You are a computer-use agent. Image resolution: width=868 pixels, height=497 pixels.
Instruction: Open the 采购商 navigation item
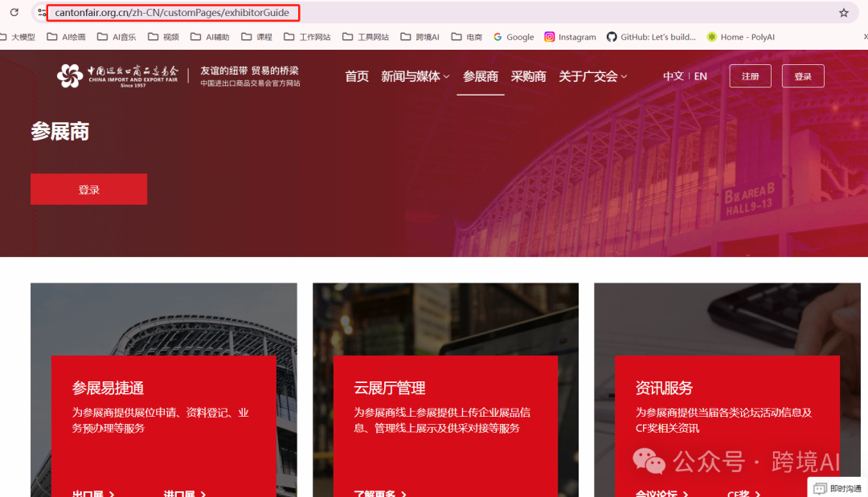528,76
